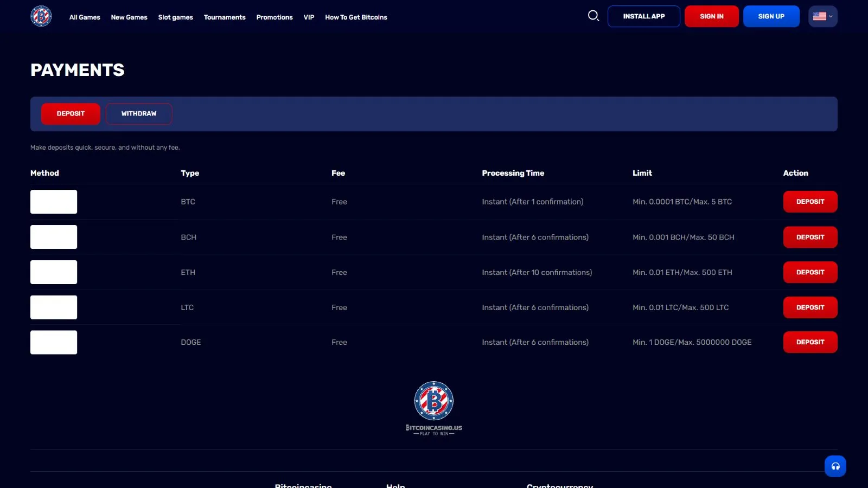Expand the US flag language dropdown
Screen dimensions: 868x488
click(822, 16)
